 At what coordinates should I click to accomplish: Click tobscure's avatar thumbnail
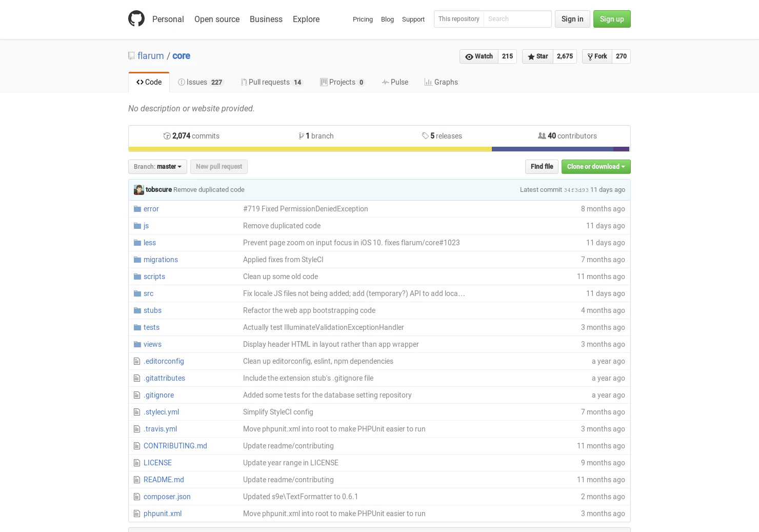[x=139, y=190]
